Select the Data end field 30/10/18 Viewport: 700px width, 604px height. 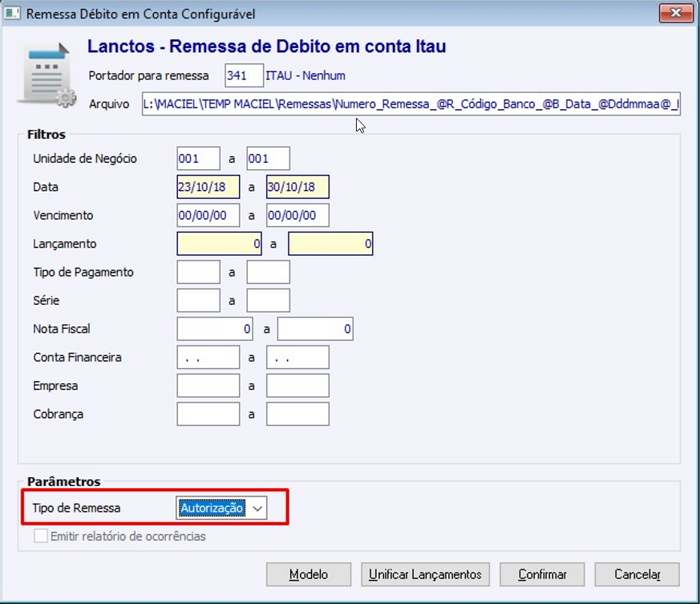pos(297,187)
